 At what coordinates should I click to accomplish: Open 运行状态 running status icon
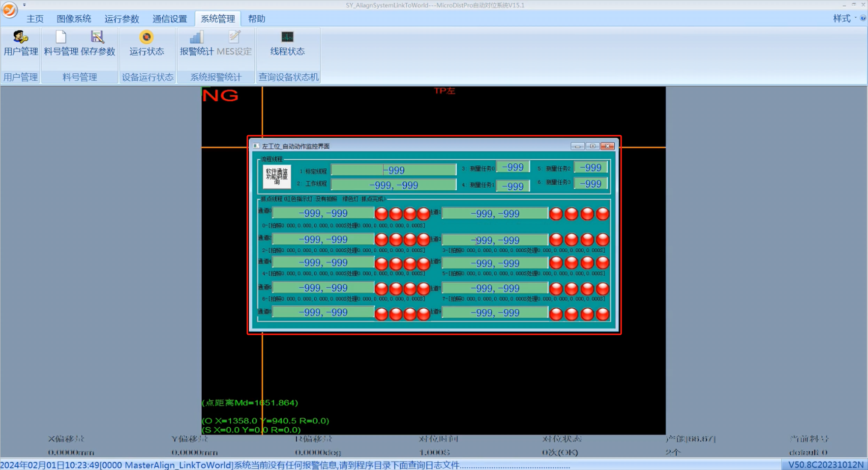point(147,37)
